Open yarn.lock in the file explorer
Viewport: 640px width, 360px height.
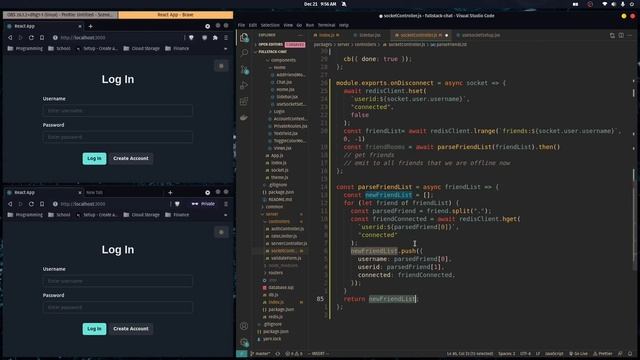point(272,339)
